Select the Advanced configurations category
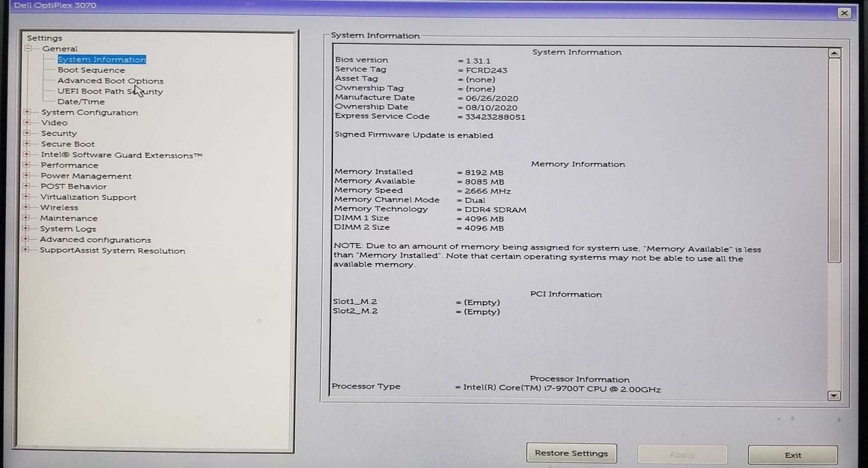This screenshot has height=468, width=868. point(95,239)
